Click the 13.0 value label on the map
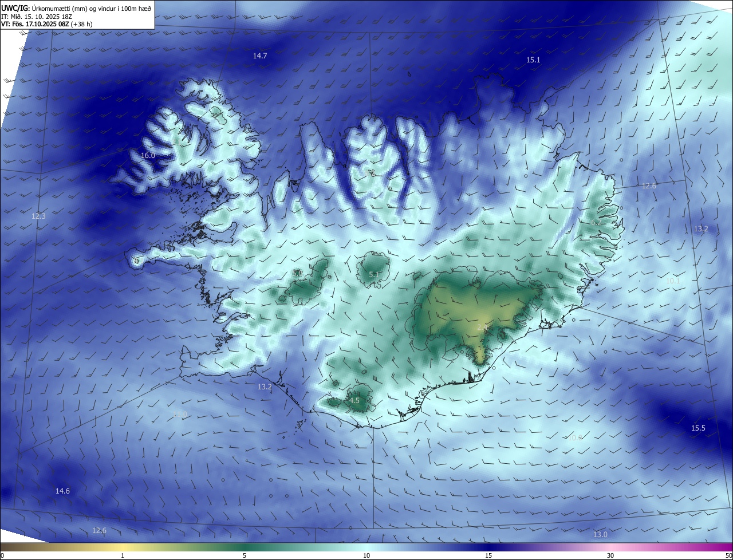733x560 pixels. (600, 534)
